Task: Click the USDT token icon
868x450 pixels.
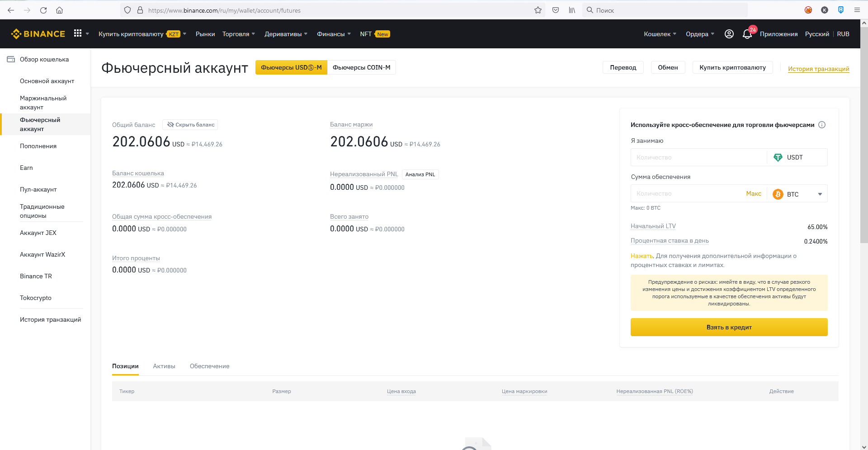Action: point(778,157)
